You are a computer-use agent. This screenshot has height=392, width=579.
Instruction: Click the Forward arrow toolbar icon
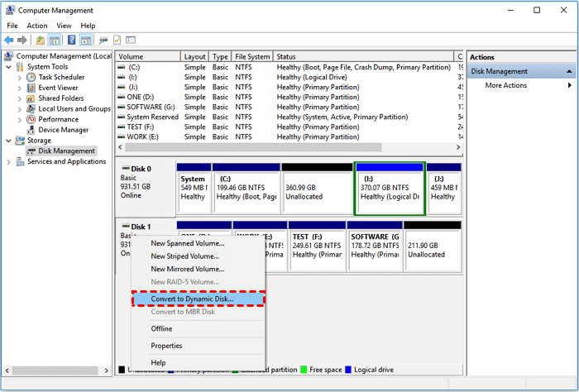22,40
